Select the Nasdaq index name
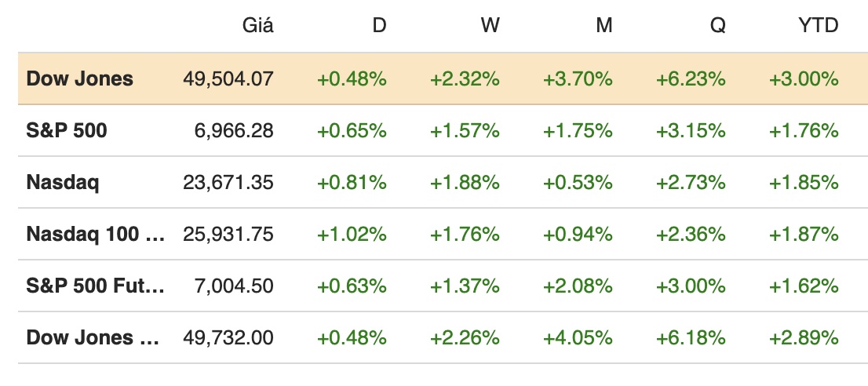 (x=63, y=183)
